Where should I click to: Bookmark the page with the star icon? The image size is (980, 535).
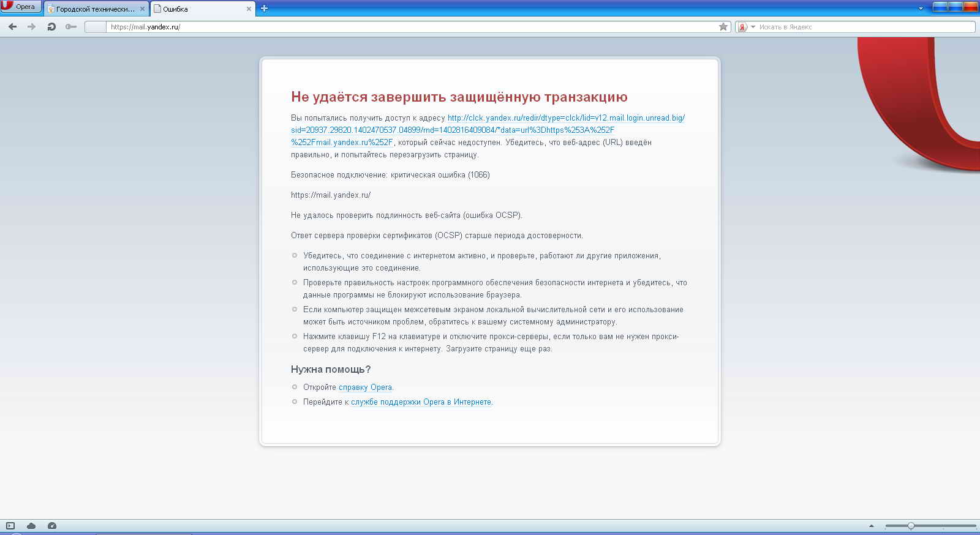(x=723, y=27)
